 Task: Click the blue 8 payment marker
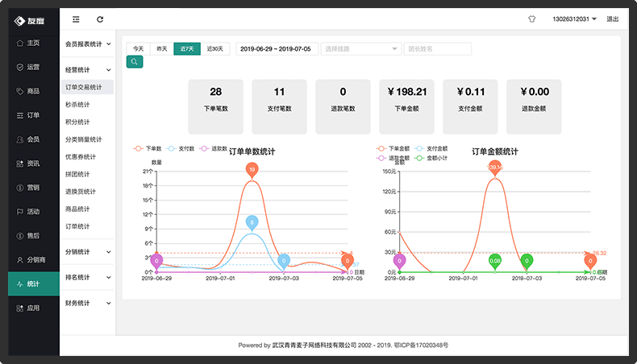click(252, 223)
